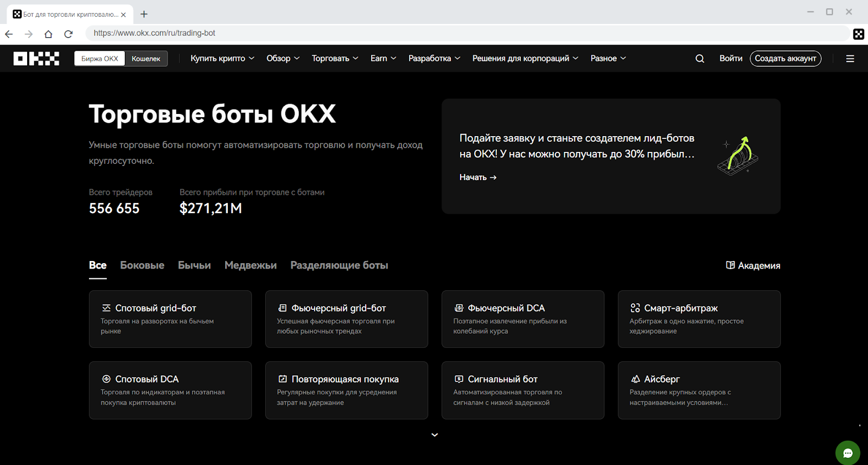Open the search magnifier icon
868x465 pixels.
click(700, 59)
